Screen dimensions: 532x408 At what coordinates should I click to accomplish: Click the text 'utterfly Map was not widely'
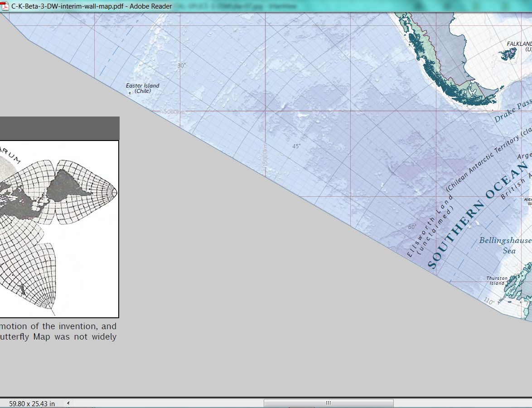(58, 337)
